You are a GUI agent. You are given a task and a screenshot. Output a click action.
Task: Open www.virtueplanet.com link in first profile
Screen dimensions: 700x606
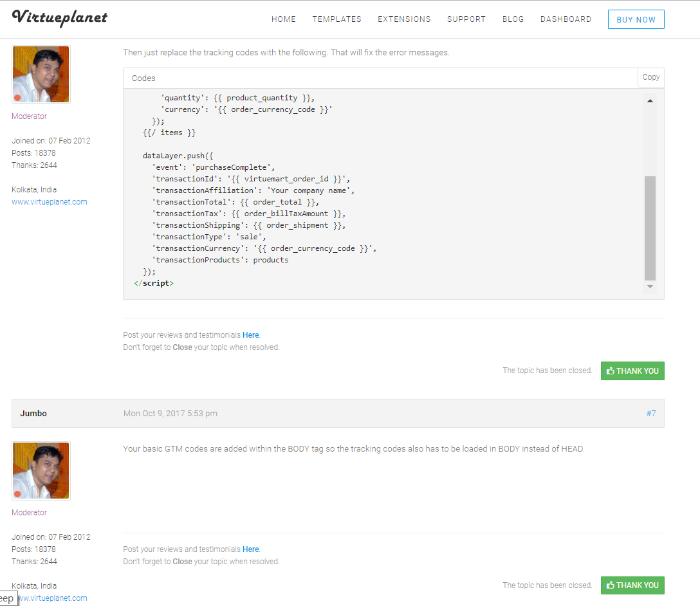pos(50,202)
